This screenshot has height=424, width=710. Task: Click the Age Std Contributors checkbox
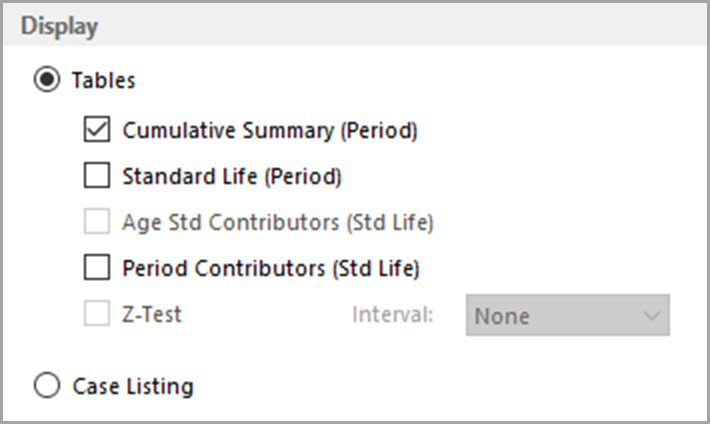[97, 222]
